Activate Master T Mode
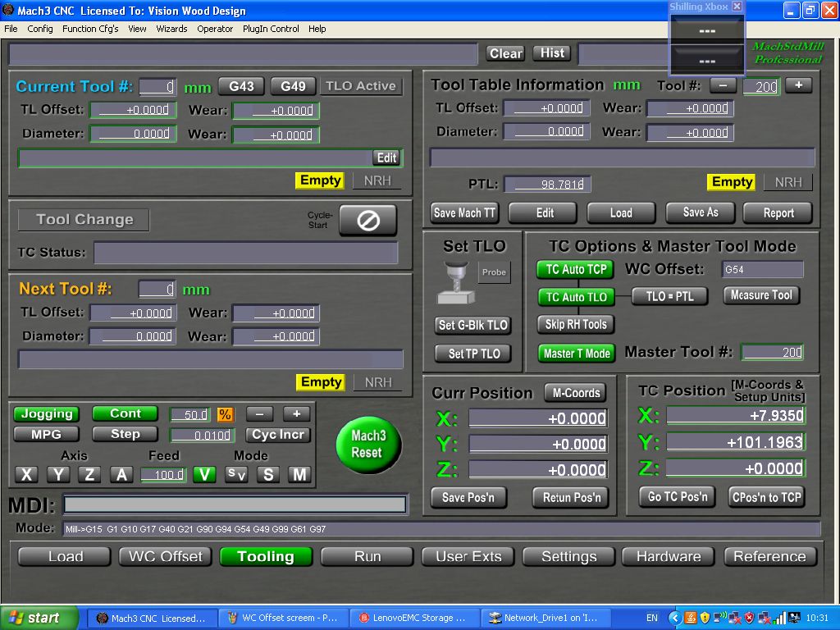Viewport: 840px width, 630px height. (x=575, y=353)
